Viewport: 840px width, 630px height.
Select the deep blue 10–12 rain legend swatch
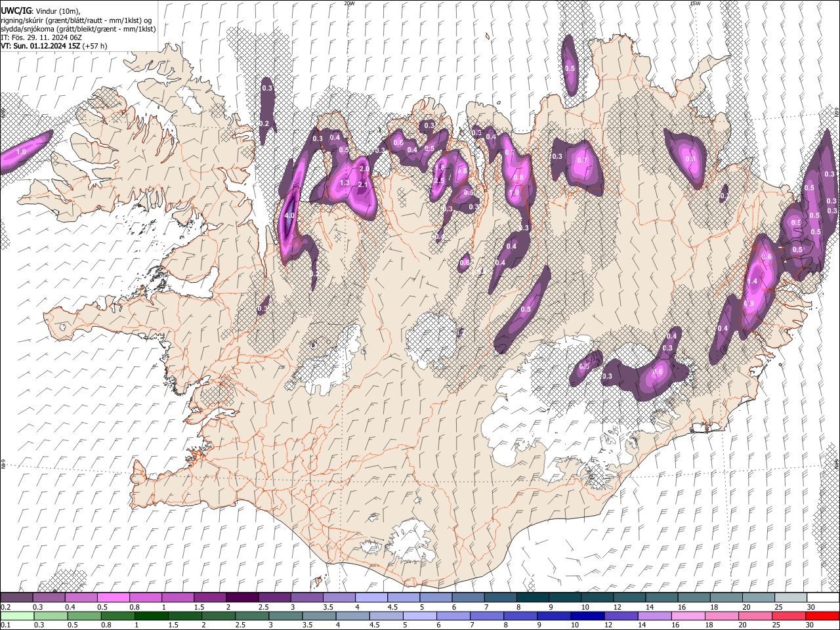[587, 616]
